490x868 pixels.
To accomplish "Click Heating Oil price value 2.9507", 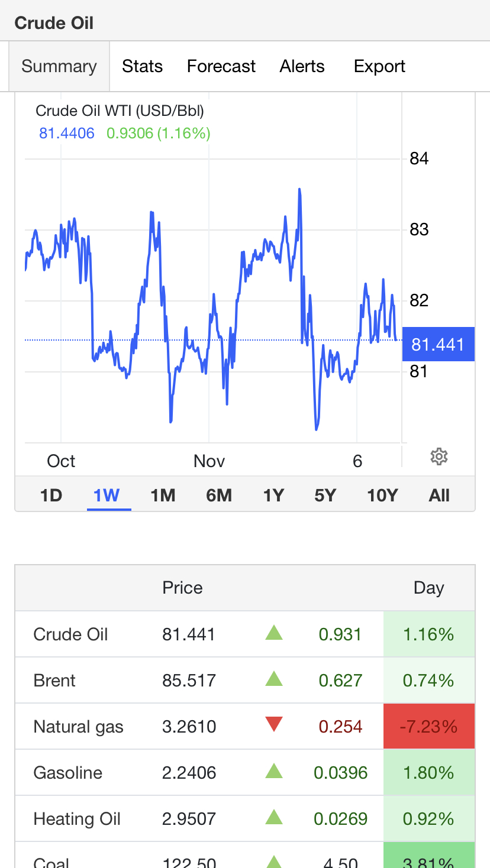I will coord(189,819).
